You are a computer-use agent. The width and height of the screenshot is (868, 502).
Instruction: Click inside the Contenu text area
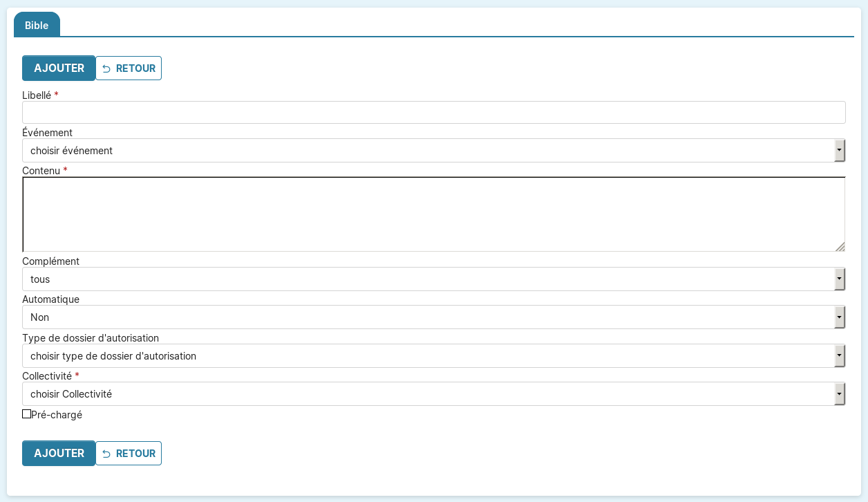click(433, 214)
